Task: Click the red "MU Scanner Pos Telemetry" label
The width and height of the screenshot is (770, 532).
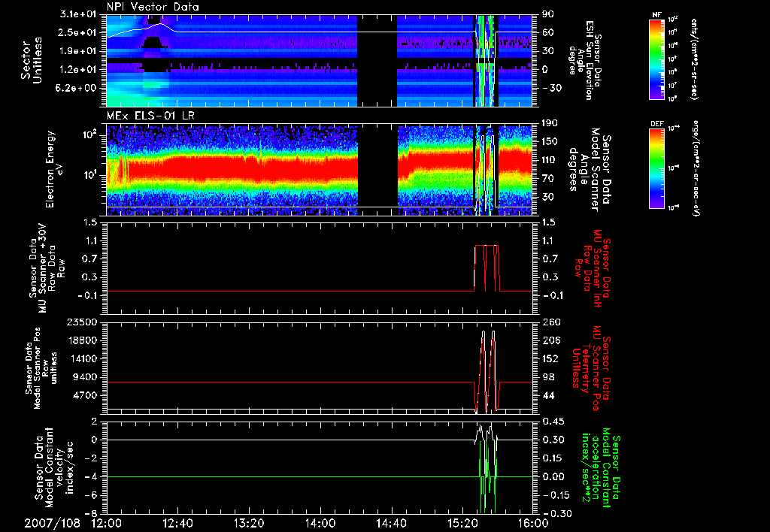Action: [592, 368]
